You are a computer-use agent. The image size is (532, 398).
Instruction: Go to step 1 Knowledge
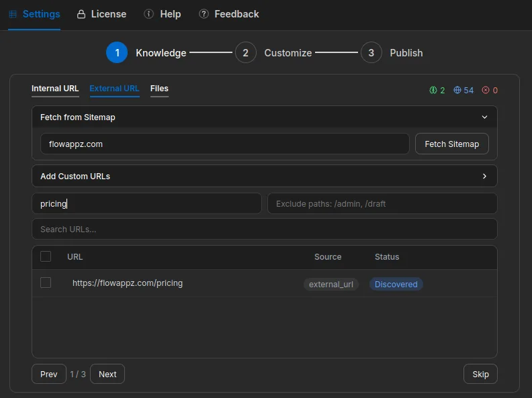[146, 52]
